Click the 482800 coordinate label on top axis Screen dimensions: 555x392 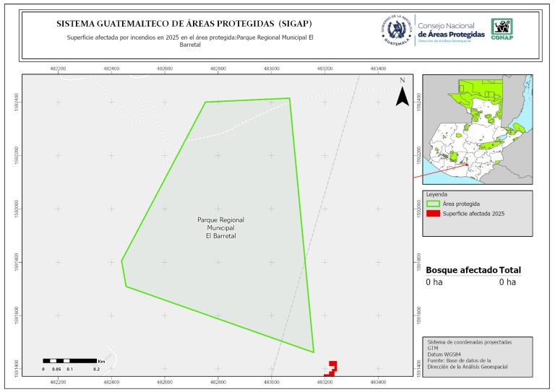pyautogui.click(x=219, y=69)
